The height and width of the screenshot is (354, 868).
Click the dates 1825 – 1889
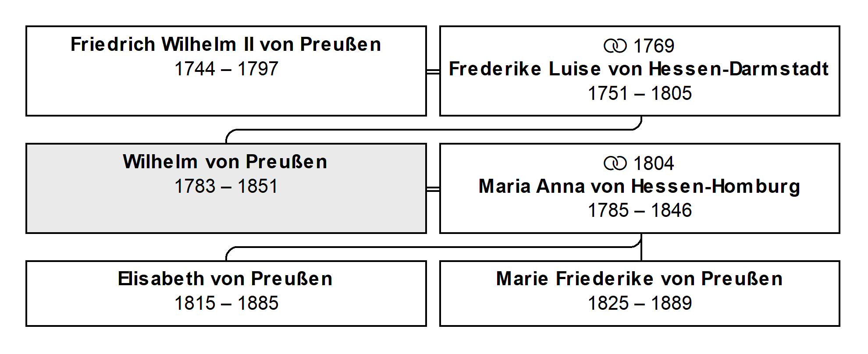(x=640, y=303)
